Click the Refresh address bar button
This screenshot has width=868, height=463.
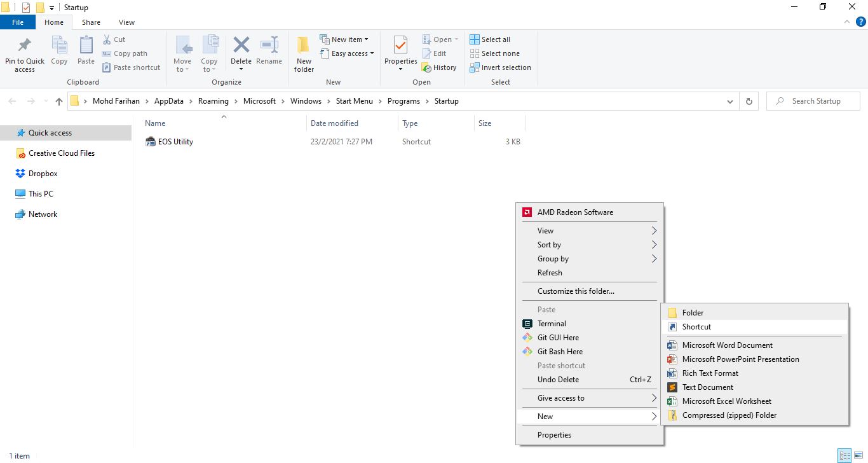tap(749, 101)
